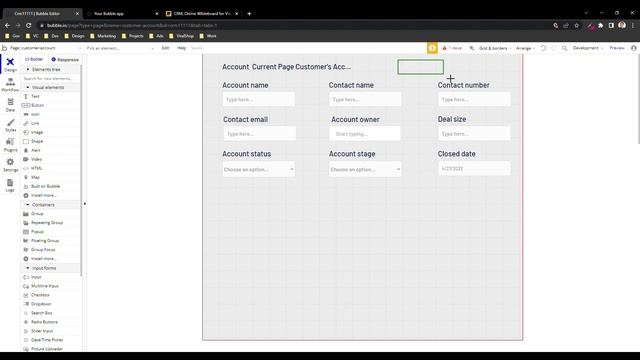Viewport: 640px width, 360px height.
Task: Click the yellow gift box icon
Action: pyautogui.click(x=432, y=48)
